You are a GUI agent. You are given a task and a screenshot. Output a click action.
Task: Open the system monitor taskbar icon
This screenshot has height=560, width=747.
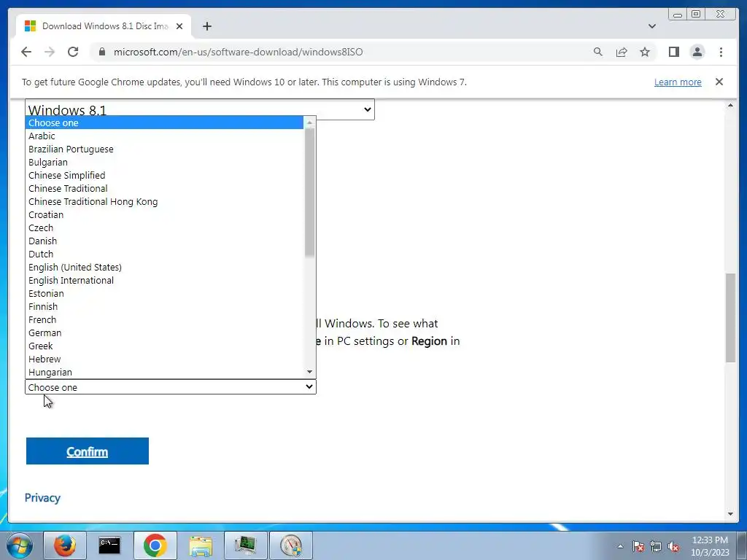point(245,545)
